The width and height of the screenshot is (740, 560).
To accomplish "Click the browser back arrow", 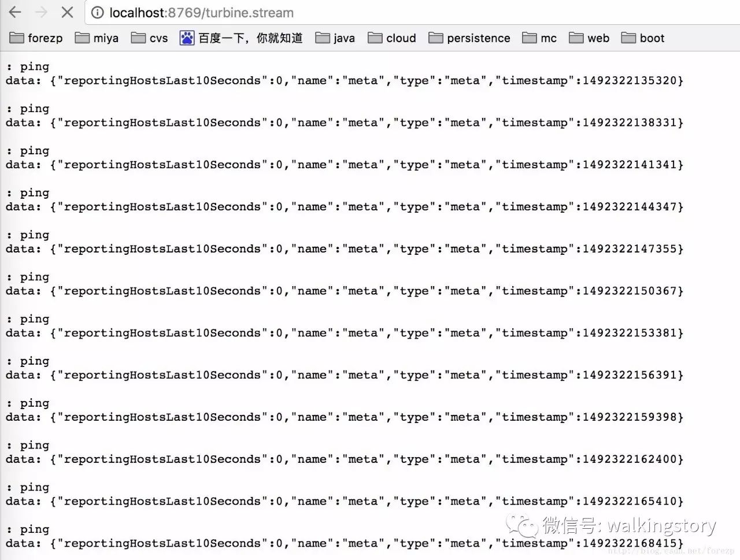I will click(15, 12).
